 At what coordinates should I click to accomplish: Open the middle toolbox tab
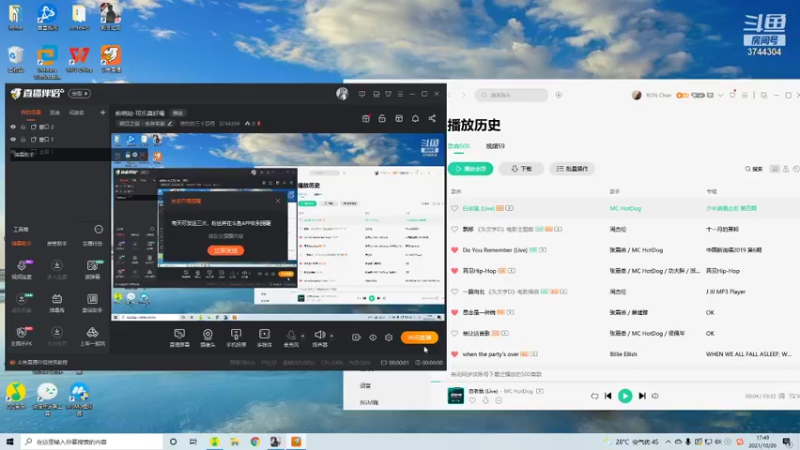tap(57, 244)
